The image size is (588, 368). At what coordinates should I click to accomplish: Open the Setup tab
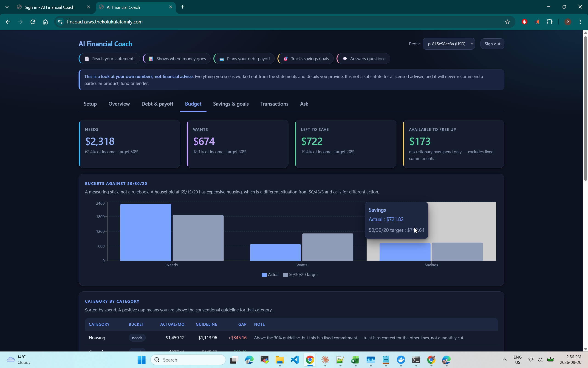click(x=90, y=104)
